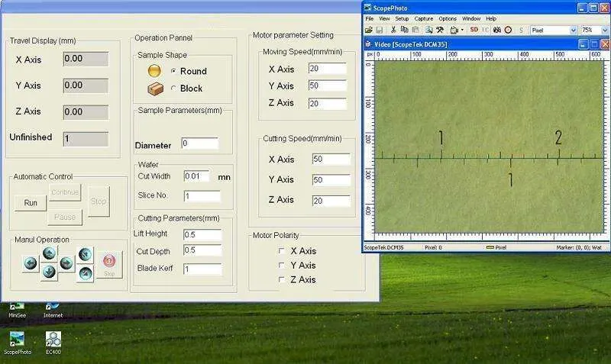Viewport: 611px width, 364px height.
Task: Click the scissors Cut icon in ScopePhoto
Action: pos(393,30)
